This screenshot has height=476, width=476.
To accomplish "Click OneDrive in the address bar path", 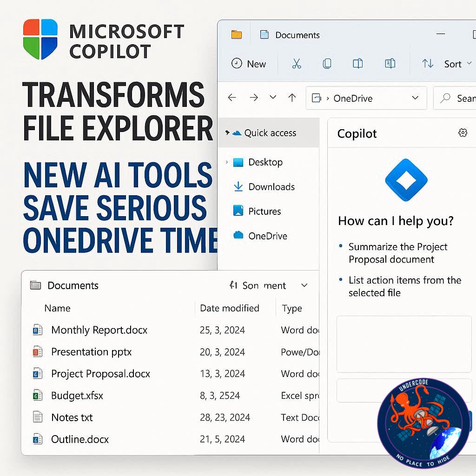I will (353, 98).
